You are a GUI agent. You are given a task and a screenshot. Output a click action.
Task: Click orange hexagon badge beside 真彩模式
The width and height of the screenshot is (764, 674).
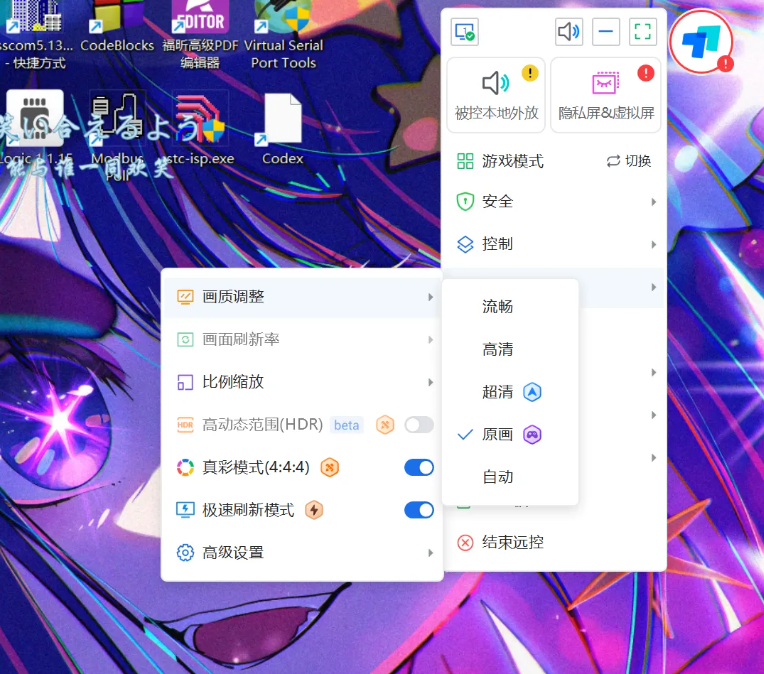click(x=330, y=467)
